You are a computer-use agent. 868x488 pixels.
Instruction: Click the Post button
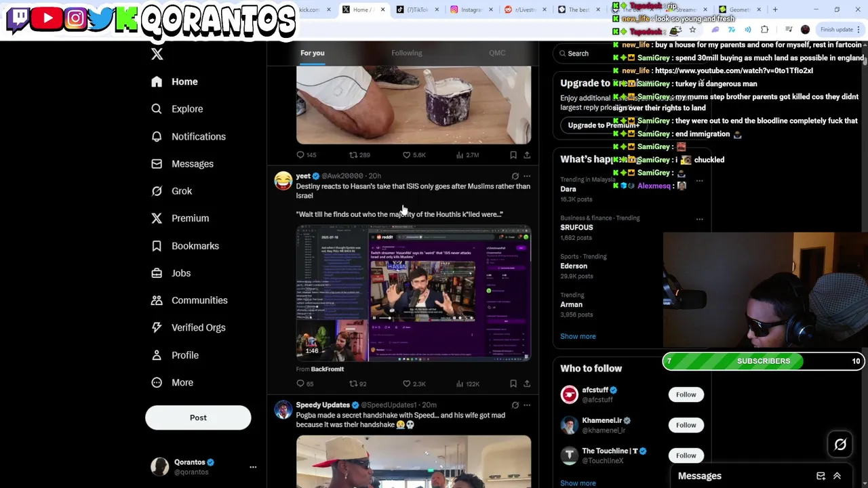coord(198,418)
